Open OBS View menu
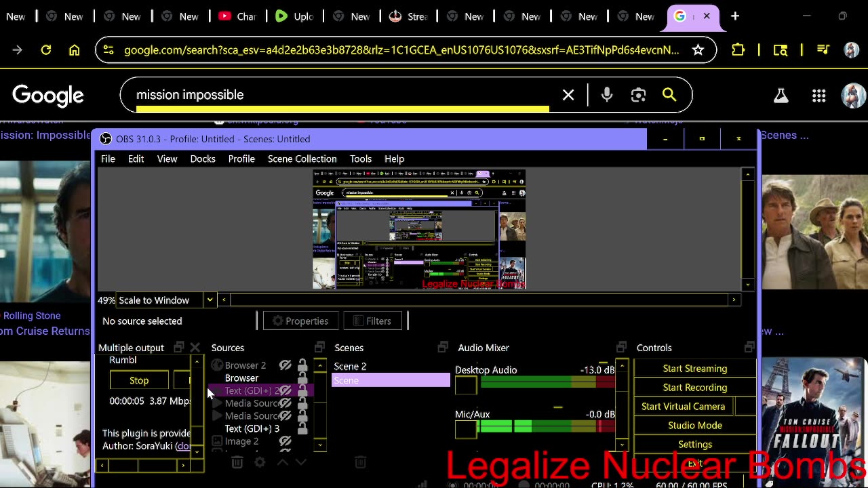Image resolution: width=868 pixels, height=488 pixels. coord(167,159)
